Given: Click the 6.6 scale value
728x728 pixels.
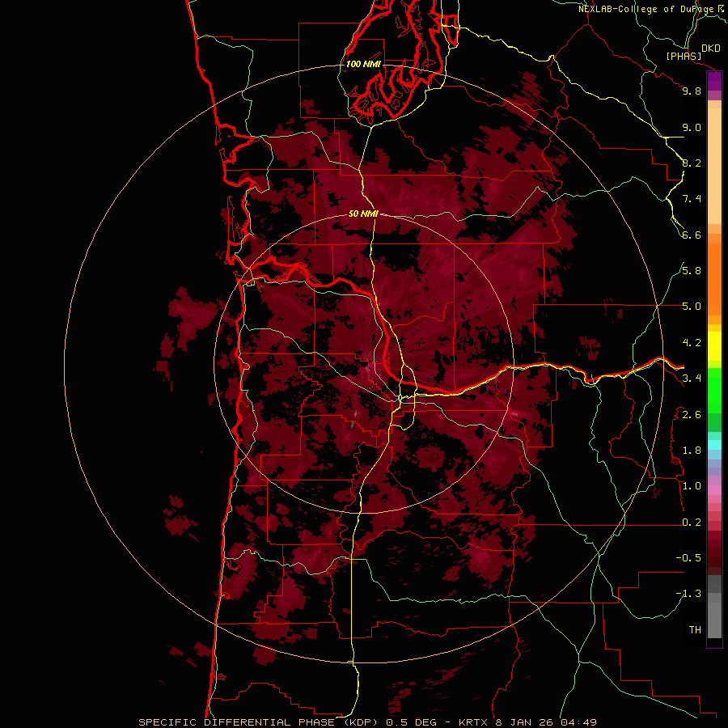Looking at the screenshot, I should pyautogui.click(x=692, y=235).
